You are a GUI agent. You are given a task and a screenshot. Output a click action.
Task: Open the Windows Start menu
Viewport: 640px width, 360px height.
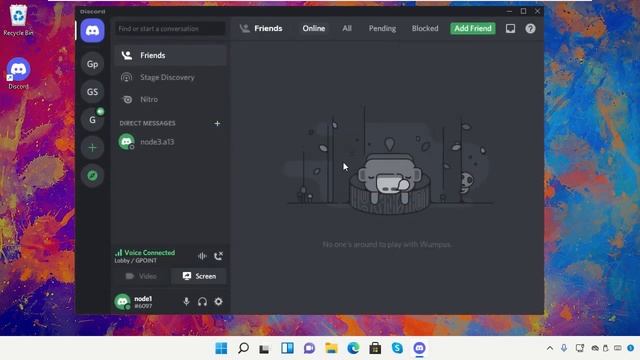click(x=221, y=348)
